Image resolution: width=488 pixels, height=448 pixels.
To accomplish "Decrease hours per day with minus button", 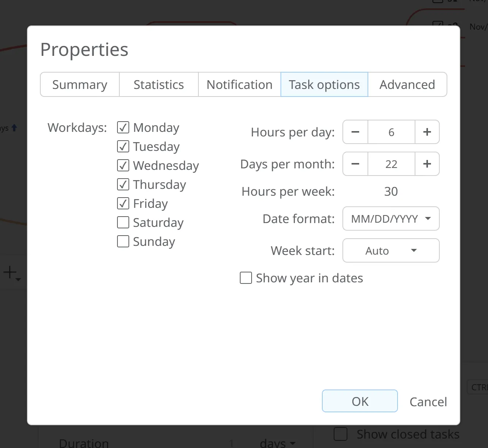I will pos(355,132).
